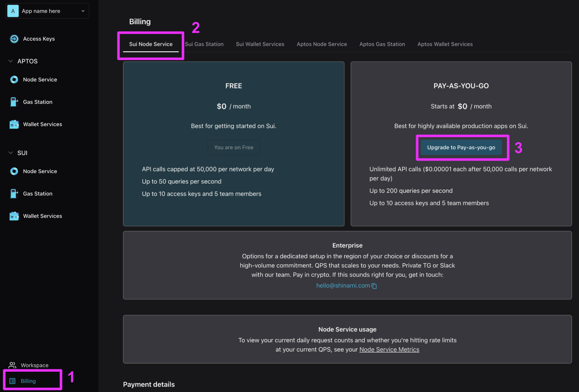Click 'Best for getting started on Sui.' text
The height and width of the screenshot is (392, 579).
pos(234,126)
